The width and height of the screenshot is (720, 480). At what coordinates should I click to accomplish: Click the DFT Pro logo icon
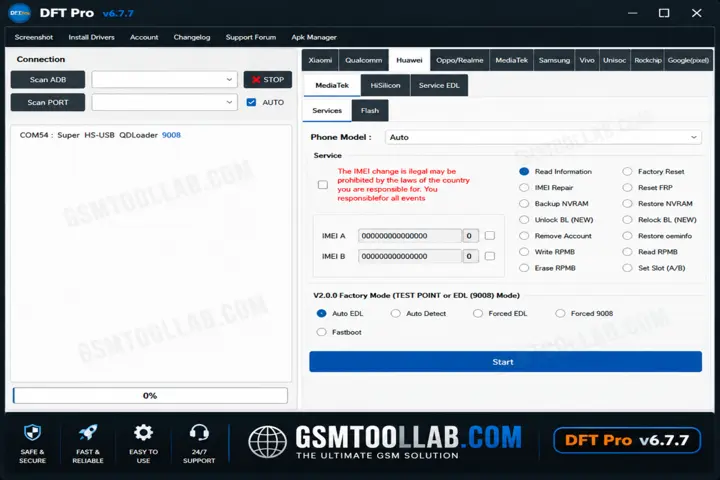pyautogui.click(x=19, y=13)
